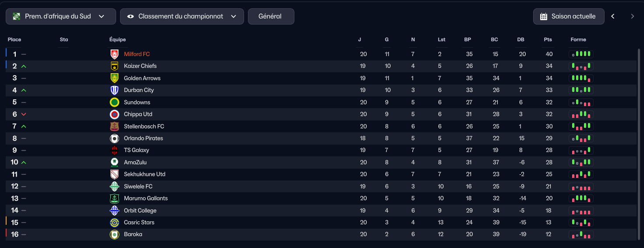Viewport: 644px width, 248px height.
Task: Click the calendar icon in Saison actuelle
Action: click(544, 17)
